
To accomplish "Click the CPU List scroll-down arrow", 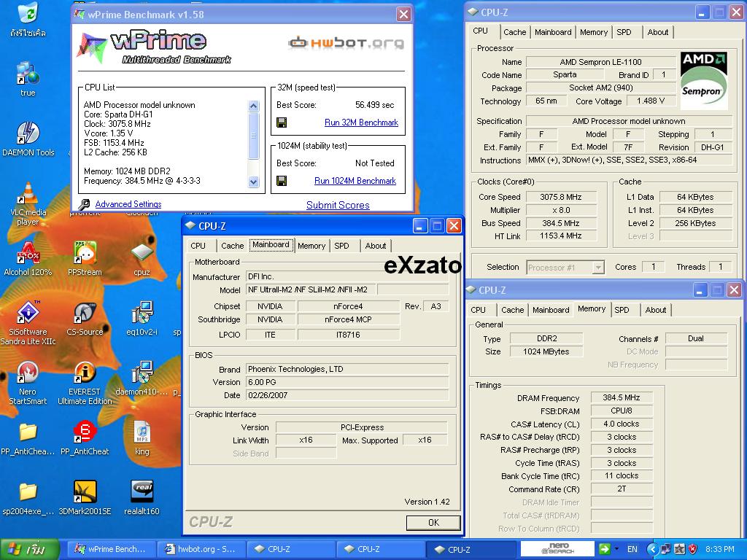I will pyautogui.click(x=253, y=182).
